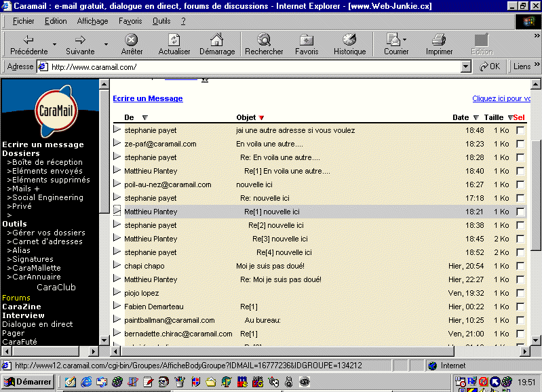542x392 pixels.
Task: Click the sidebar scroll right arrow
Action: pyautogui.click(x=94, y=351)
